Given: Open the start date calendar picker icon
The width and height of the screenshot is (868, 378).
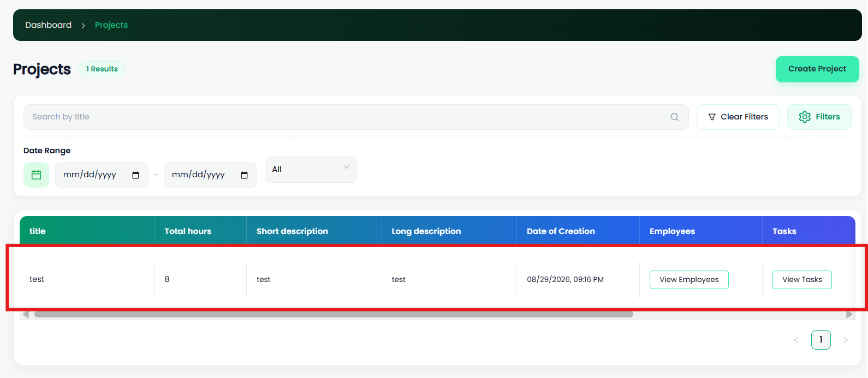Looking at the screenshot, I should tap(136, 175).
